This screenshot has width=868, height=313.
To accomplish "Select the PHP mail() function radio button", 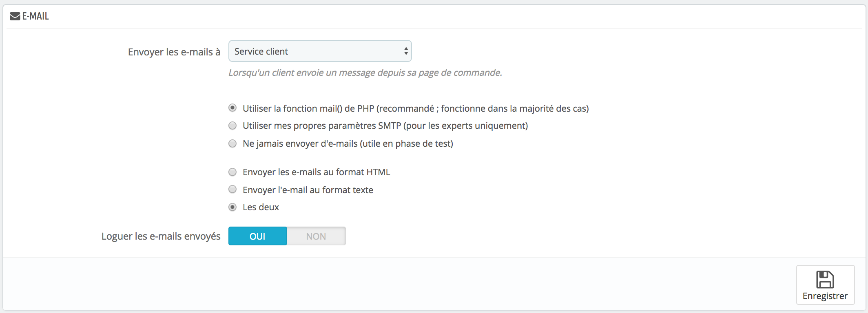I will pyautogui.click(x=232, y=108).
